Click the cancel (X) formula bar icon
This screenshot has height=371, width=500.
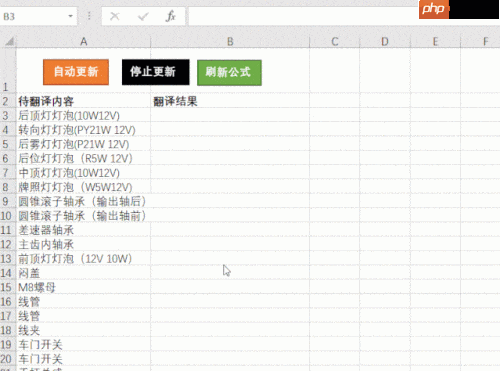tap(115, 16)
